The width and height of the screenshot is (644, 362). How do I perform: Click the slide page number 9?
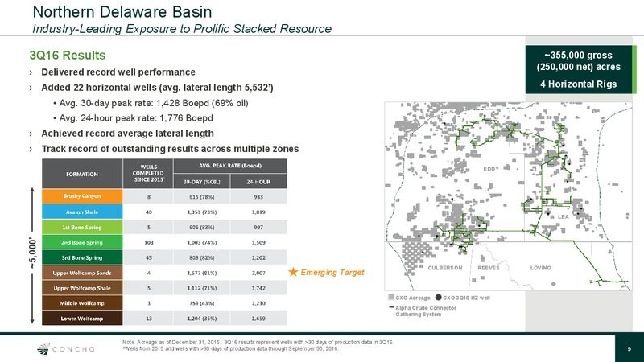click(630, 349)
